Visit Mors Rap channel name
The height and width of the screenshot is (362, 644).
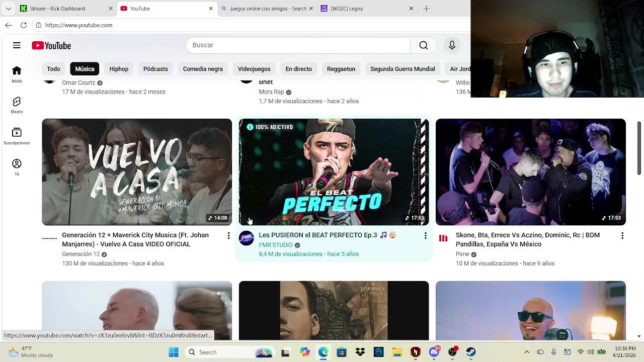(x=271, y=92)
